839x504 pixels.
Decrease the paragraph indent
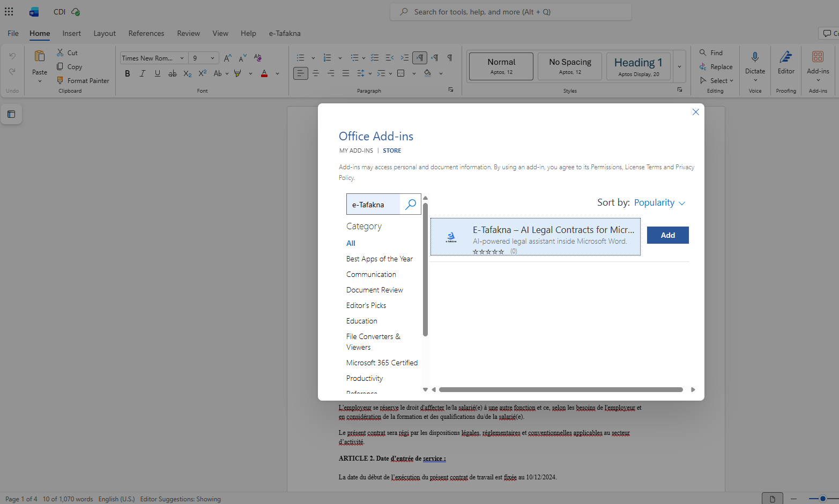(390, 58)
